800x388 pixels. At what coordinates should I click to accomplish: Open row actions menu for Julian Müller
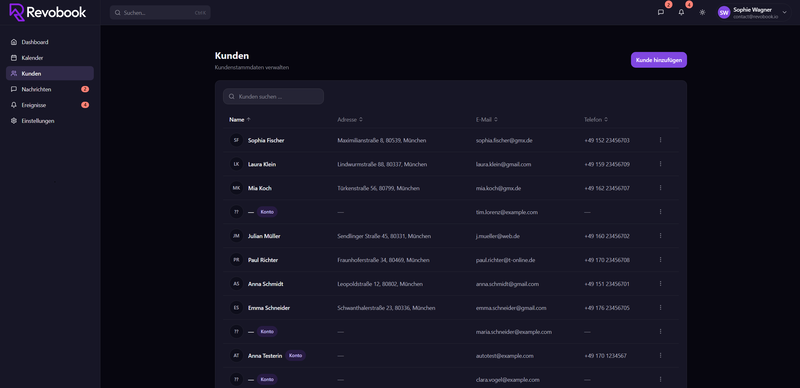[660, 236]
